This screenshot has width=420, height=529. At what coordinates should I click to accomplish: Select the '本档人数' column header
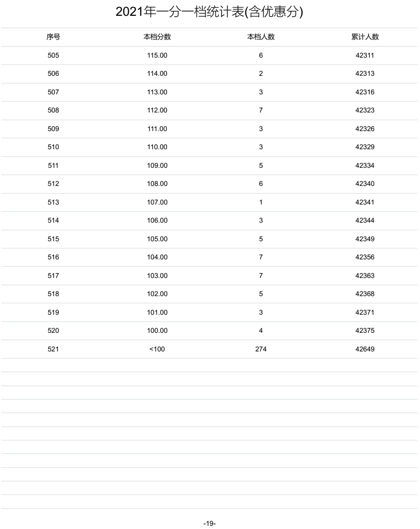(x=261, y=38)
